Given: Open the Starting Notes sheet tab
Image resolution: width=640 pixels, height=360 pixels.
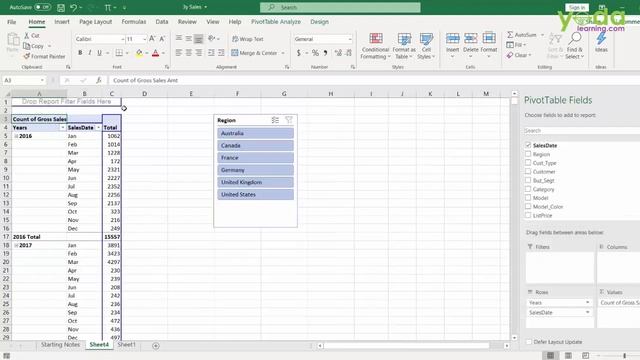Looking at the screenshot, I should (60, 345).
